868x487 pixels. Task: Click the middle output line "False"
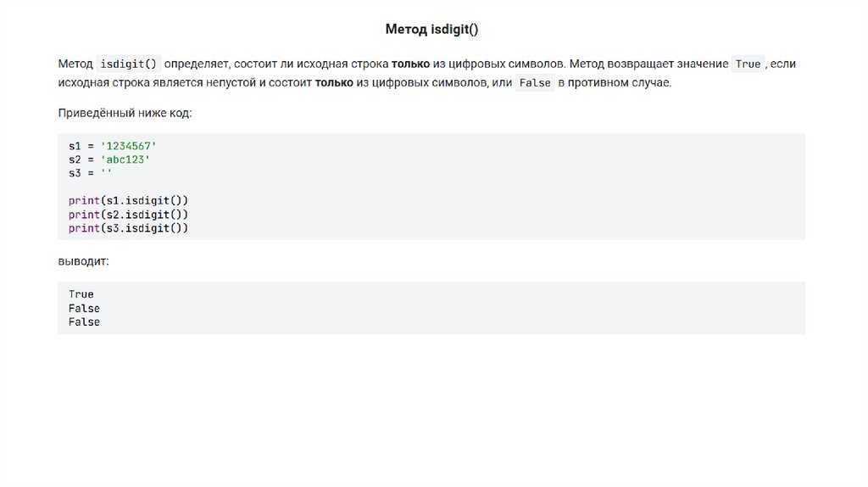click(84, 308)
